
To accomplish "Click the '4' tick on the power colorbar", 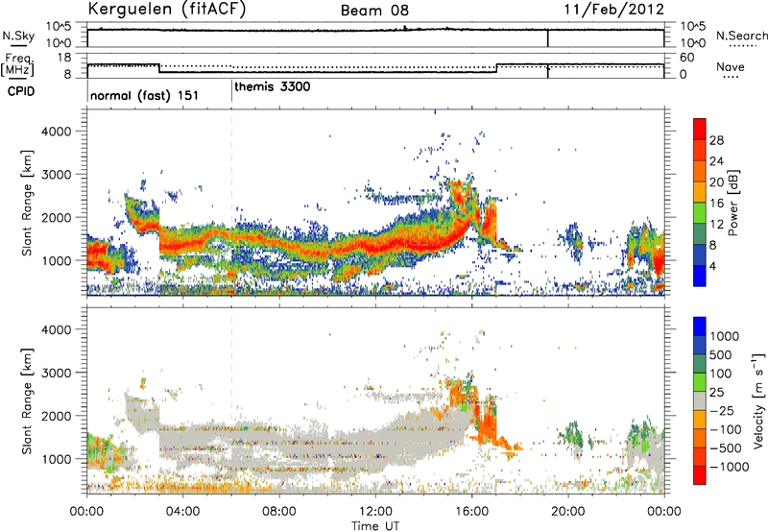I will (712, 266).
